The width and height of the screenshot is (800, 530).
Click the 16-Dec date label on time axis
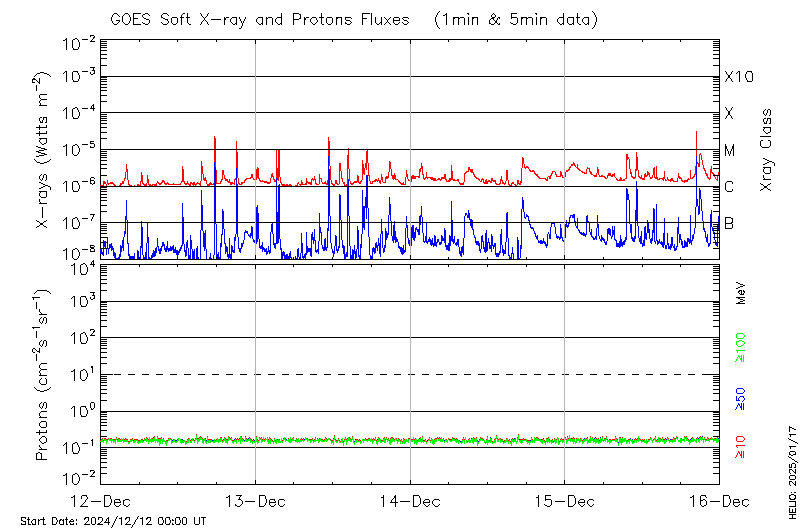pos(718,501)
